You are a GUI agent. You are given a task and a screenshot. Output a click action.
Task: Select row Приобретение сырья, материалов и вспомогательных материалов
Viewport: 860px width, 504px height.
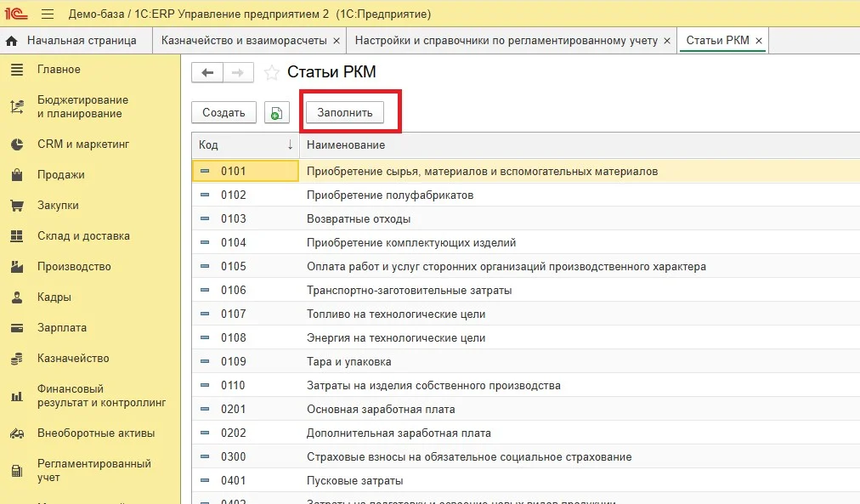(526, 171)
